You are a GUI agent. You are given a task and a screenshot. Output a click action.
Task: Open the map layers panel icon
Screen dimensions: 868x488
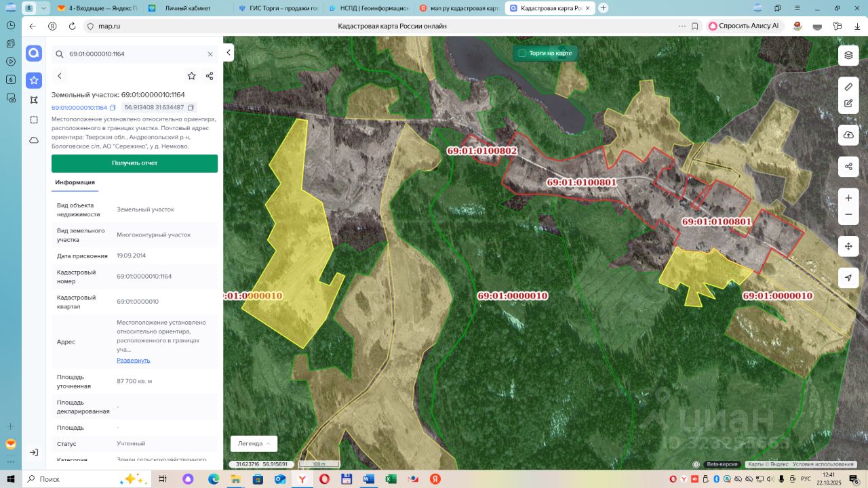pyautogui.click(x=848, y=56)
